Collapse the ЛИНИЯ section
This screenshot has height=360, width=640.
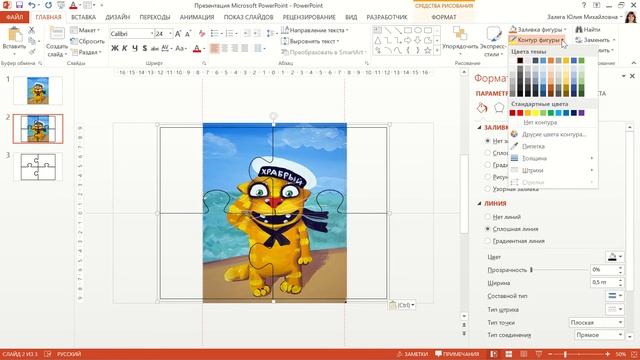pyautogui.click(x=480, y=203)
